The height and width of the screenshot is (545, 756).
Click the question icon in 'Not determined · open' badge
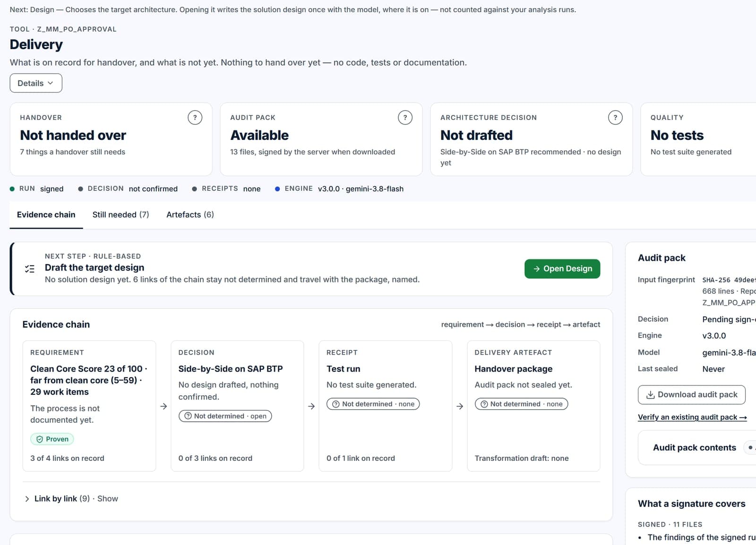coord(188,416)
